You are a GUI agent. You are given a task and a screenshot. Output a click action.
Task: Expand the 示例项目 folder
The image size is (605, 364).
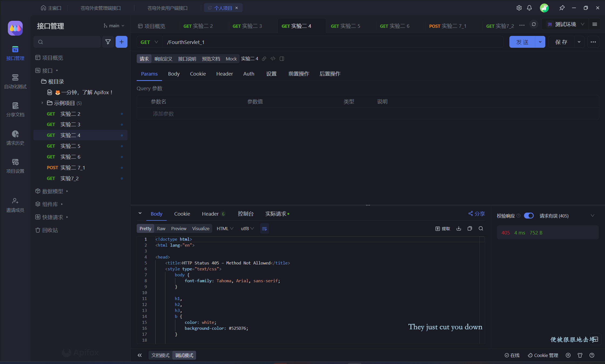pos(42,103)
